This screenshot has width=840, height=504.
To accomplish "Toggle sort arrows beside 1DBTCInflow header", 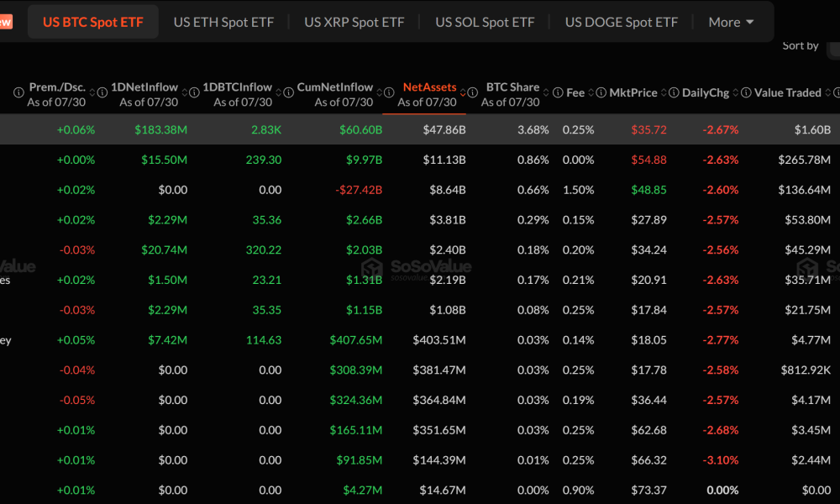I will coord(279,92).
